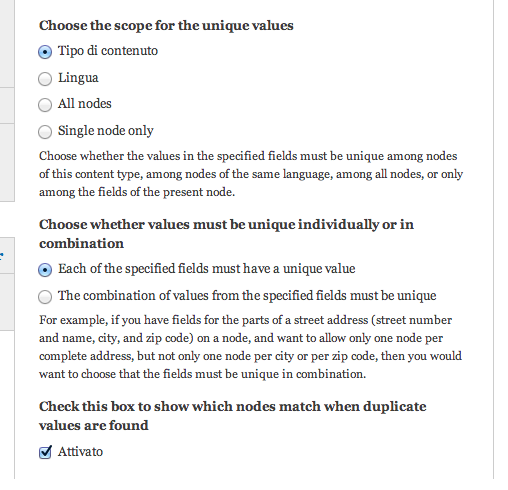Open the topmost gray vertical tab at left edge

(7, 43)
